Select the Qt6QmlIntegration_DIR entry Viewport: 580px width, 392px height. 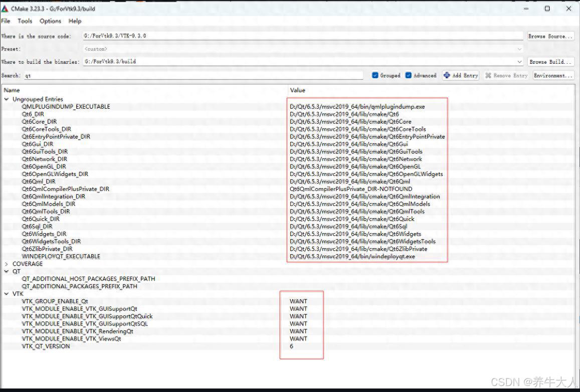click(x=53, y=197)
